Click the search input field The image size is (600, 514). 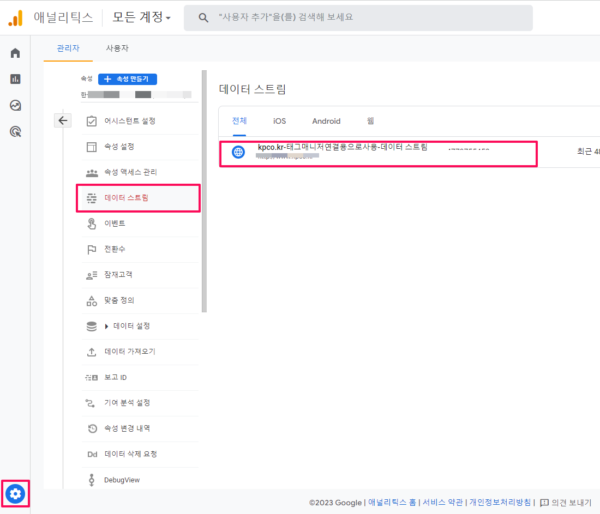click(358, 18)
